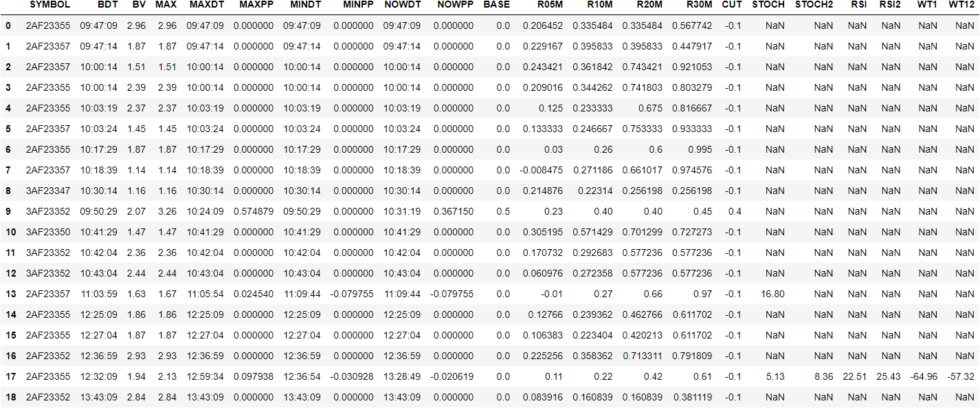
Task: Click NOWPP value 0.367150
Action: point(453,212)
